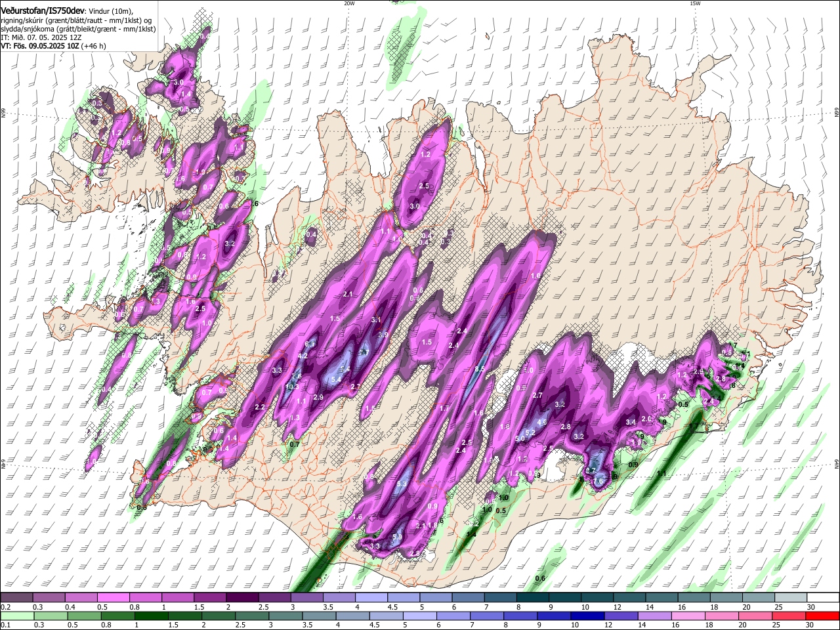Click the 20W longitude label

click(349, 3)
